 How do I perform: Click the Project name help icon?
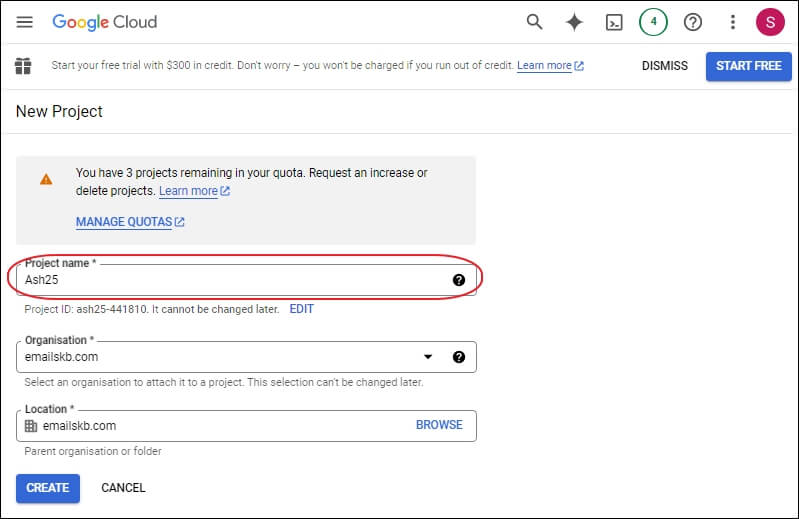click(x=459, y=280)
